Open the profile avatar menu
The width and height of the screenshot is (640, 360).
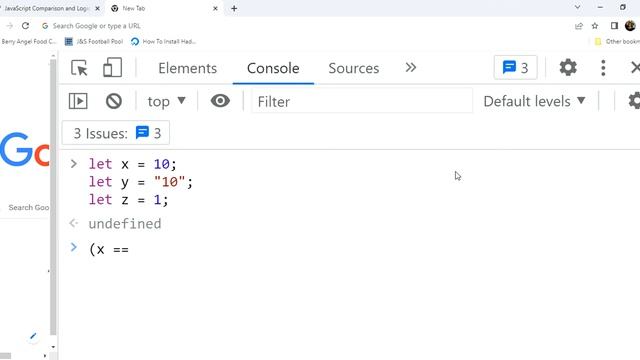coord(630,26)
